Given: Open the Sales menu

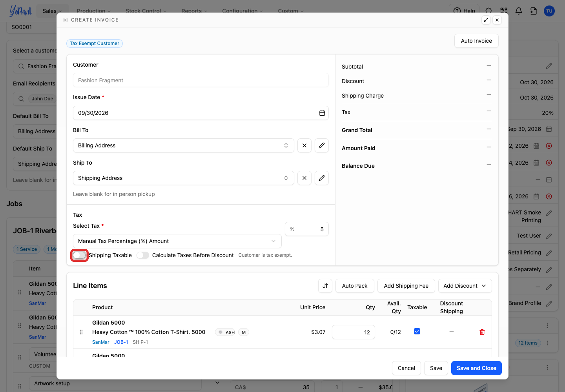Looking at the screenshot, I should point(52,11).
